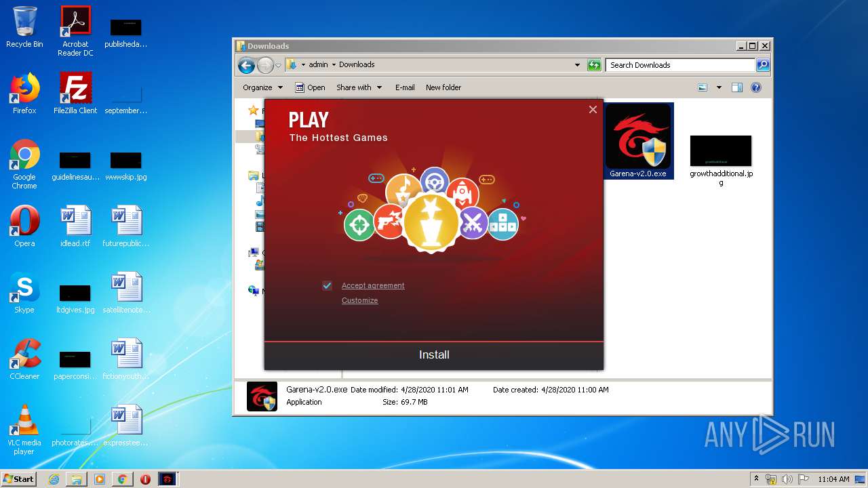Change the view with the views icon
Viewport: 868px width, 488px height.
(x=703, y=87)
